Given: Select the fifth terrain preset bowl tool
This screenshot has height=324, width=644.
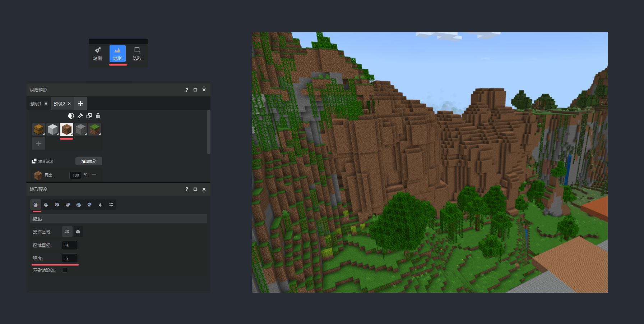Looking at the screenshot, I should coord(79,205).
